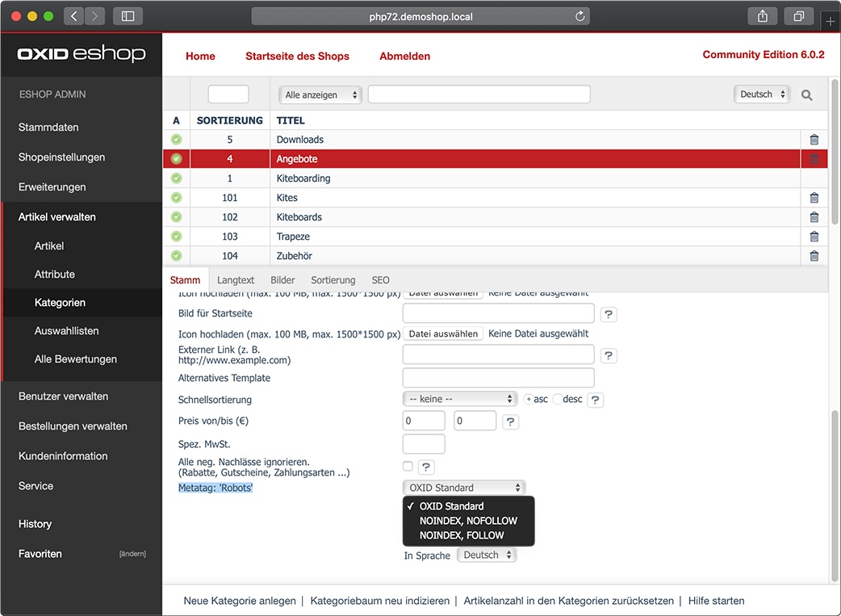Choose OXID Standard option
Image resolution: width=841 pixels, height=616 pixels.
452,506
